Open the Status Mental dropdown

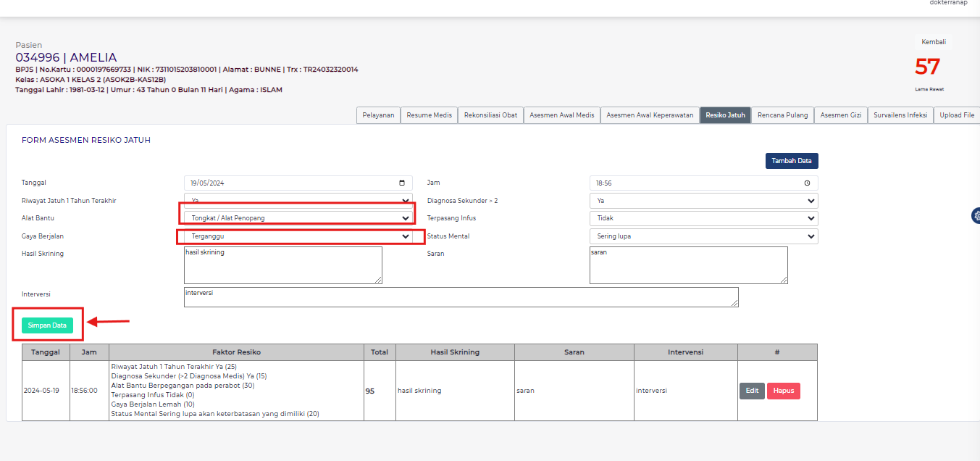point(703,236)
